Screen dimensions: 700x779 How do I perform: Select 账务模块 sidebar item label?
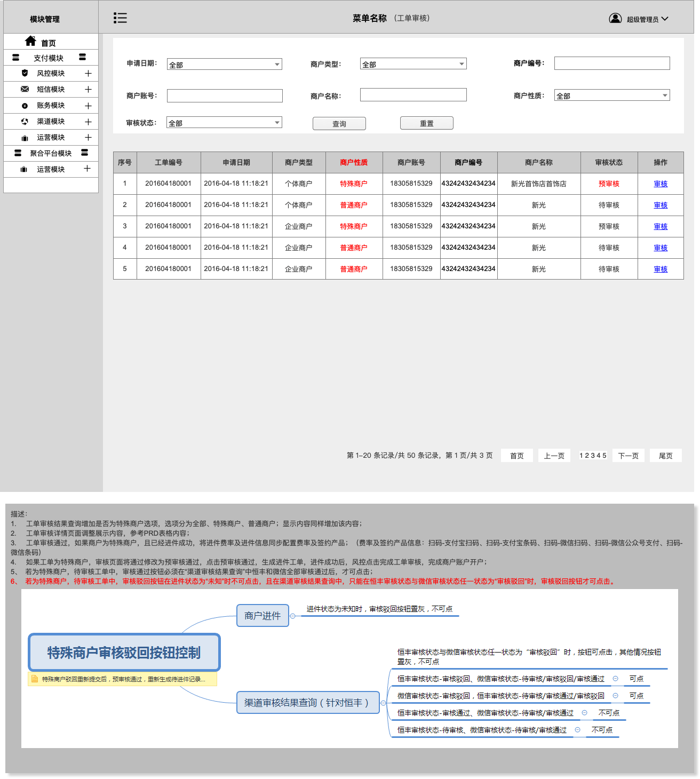(51, 106)
